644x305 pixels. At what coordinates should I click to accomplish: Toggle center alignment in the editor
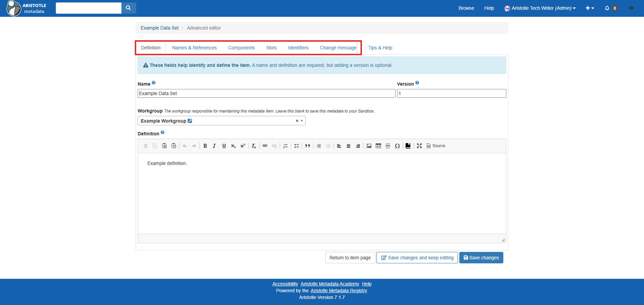349,146
